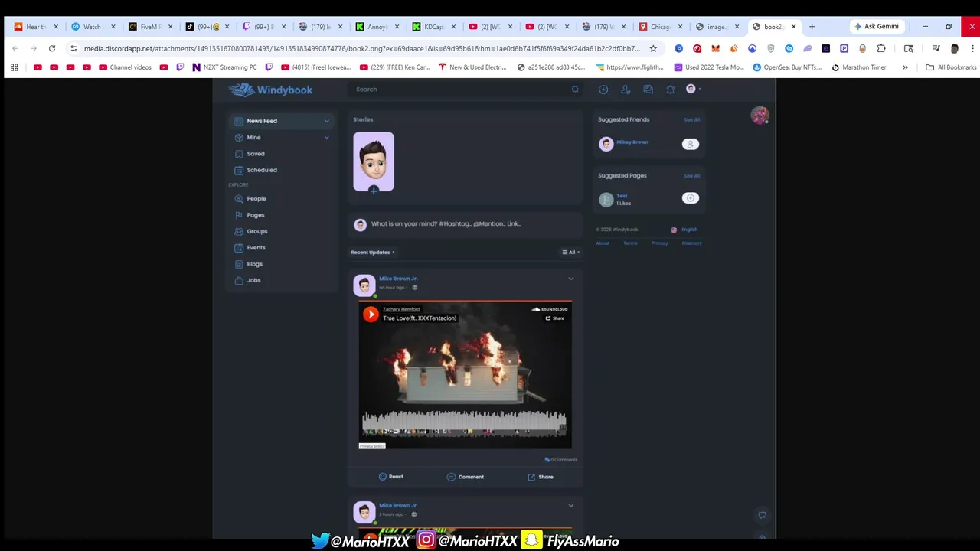Add a story using plus icon
This screenshot has height=551, width=980.
click(374, 191)
